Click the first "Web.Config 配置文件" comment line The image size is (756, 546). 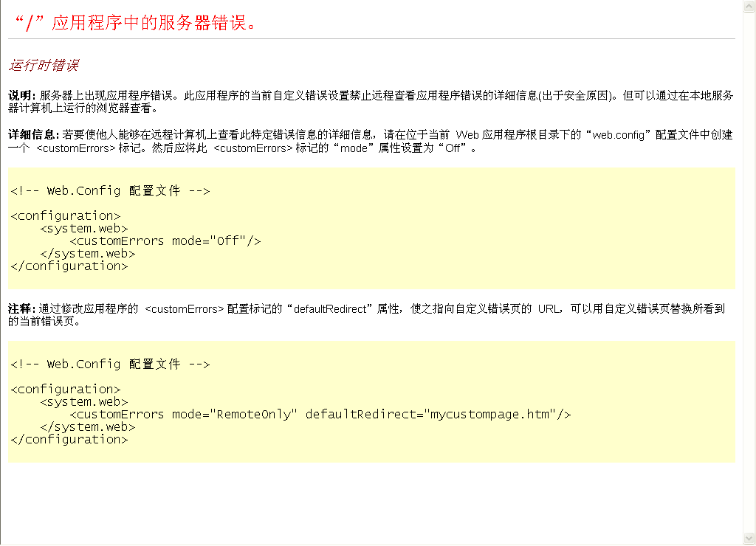point(111,191)
